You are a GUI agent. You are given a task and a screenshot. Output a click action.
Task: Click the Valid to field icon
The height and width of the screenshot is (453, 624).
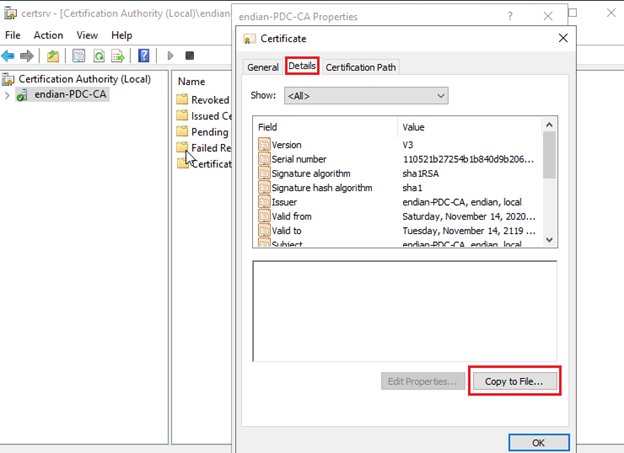point(264,230)
